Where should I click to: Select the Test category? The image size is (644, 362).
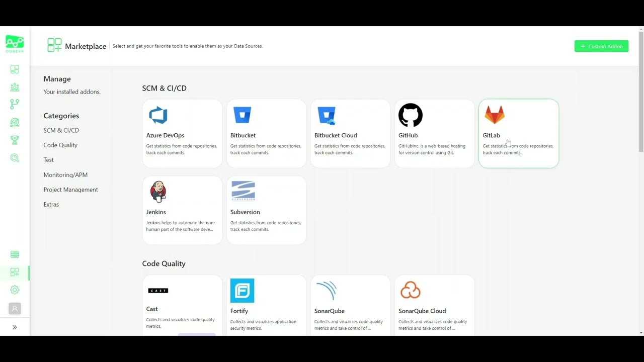point(48,160)
